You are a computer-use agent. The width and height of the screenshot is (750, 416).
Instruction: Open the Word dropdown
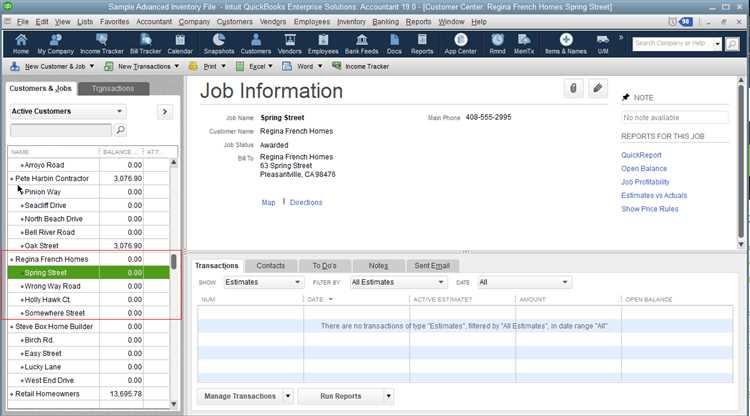point(302,66)
